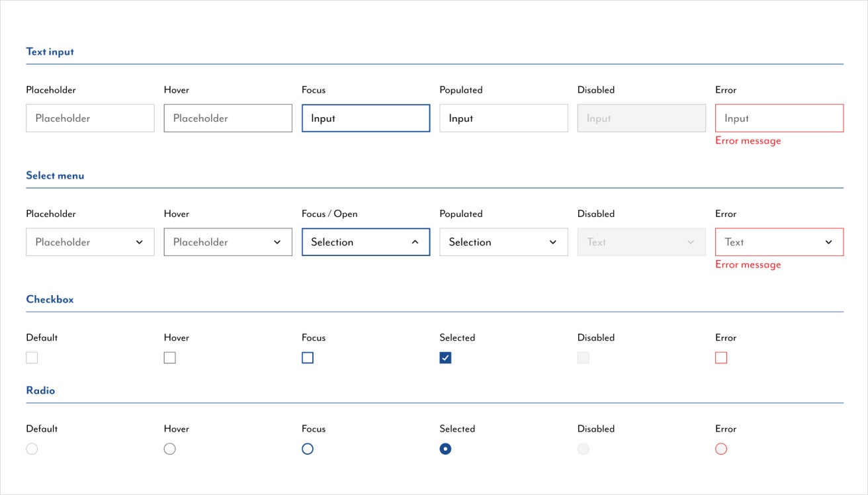Viewport: 868px width, 495px height.
Task: Toggle the Error state checkbox
Action: coord(721,357)
